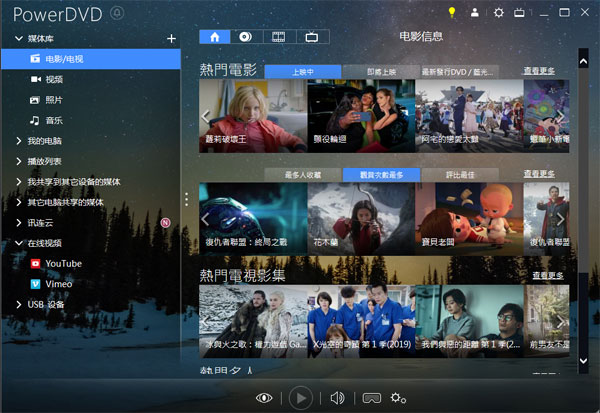Viewport: 600px width, 413px height.
Task: Click next arrow on 熱門電影 carousel
Action: 561,116
